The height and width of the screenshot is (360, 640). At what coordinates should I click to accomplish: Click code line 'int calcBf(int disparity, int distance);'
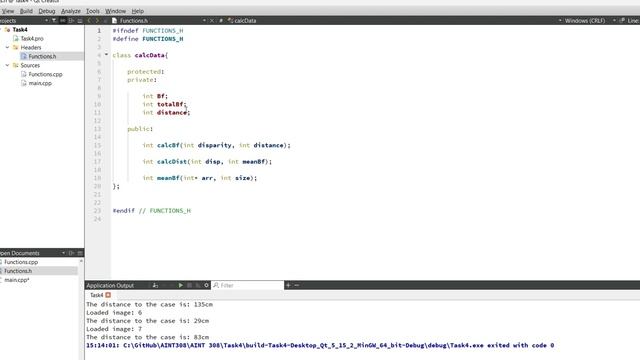(x=216, y=145)
